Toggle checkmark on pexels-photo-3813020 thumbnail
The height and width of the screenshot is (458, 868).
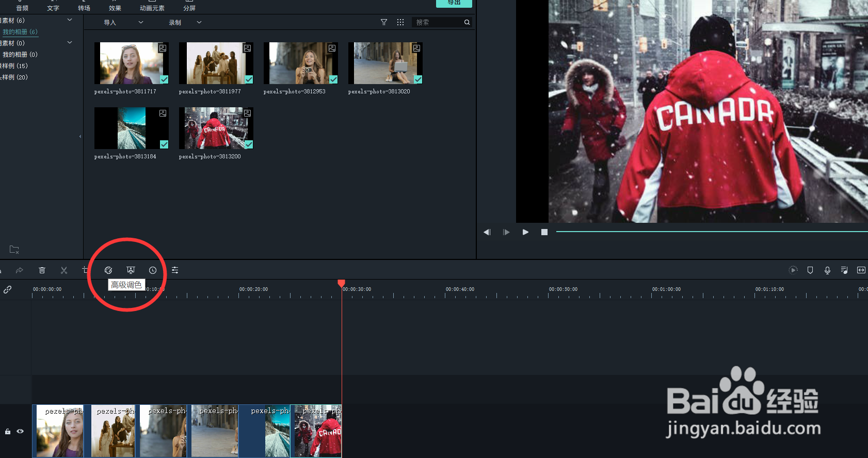[418, 79]
